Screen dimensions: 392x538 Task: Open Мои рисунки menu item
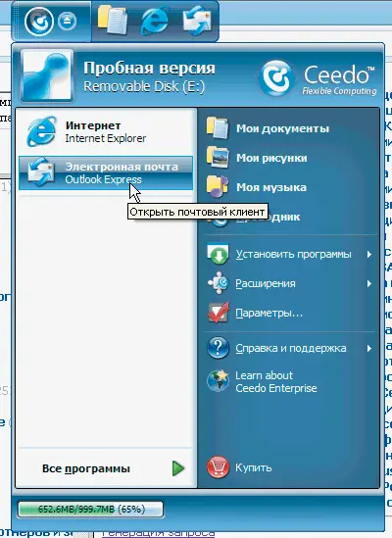289,158
